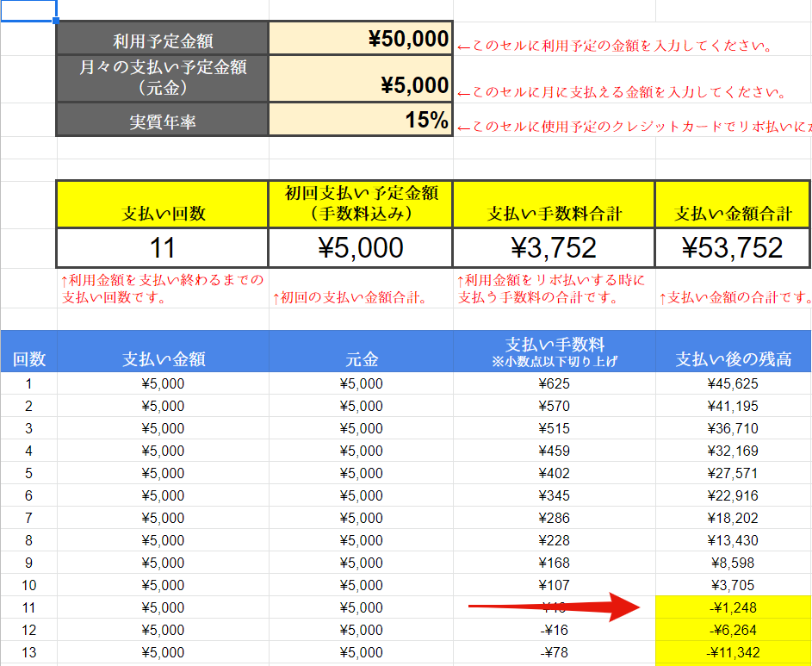Screen dimensions: 812x666
Task: Click the balance cell ¥13,430
Action: pyautogui.click(x=733, y=540)
